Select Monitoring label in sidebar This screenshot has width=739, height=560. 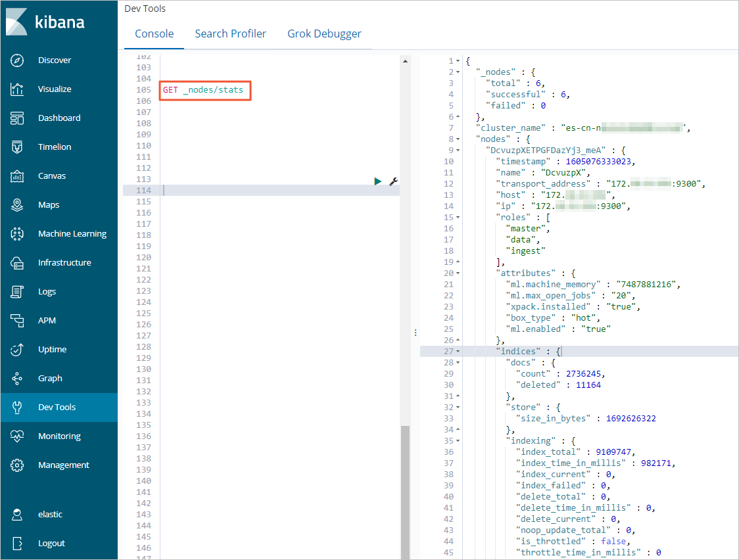59,436
